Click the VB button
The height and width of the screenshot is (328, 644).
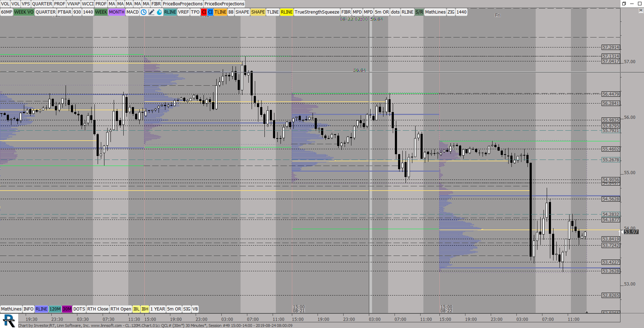pyautogui.click(x=195, y=309)
